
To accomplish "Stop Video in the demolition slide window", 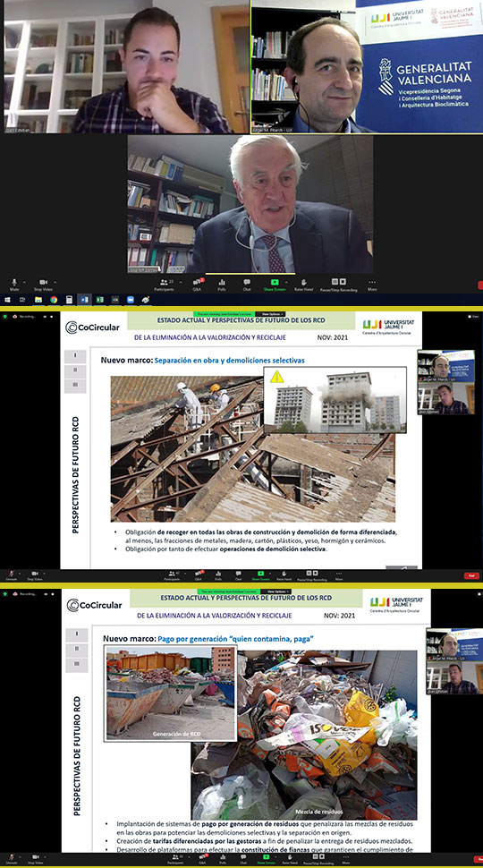I will 34,575.
